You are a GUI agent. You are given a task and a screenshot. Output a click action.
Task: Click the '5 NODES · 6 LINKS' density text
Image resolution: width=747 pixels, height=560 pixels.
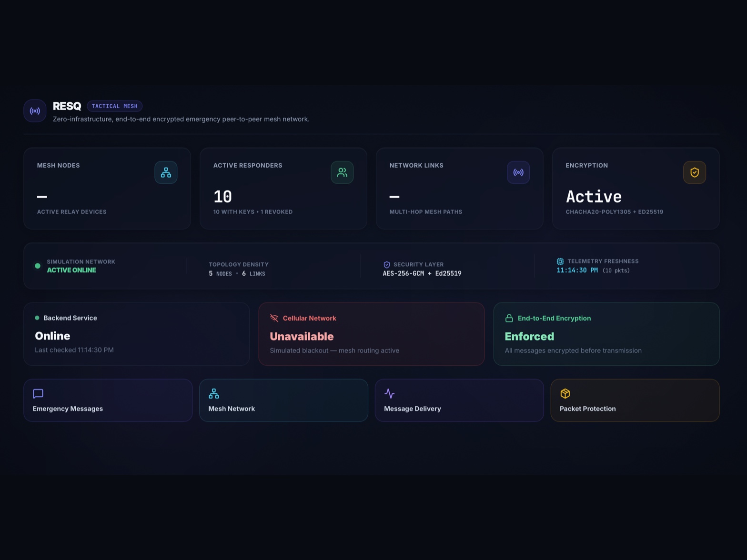pyautogui.click(x=237, y=273)
